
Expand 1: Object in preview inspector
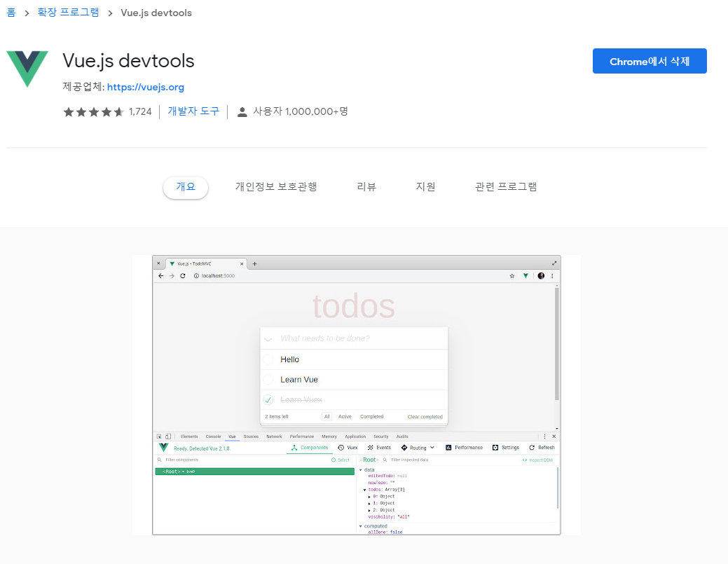pyautogui.click(x=369, y=503)
